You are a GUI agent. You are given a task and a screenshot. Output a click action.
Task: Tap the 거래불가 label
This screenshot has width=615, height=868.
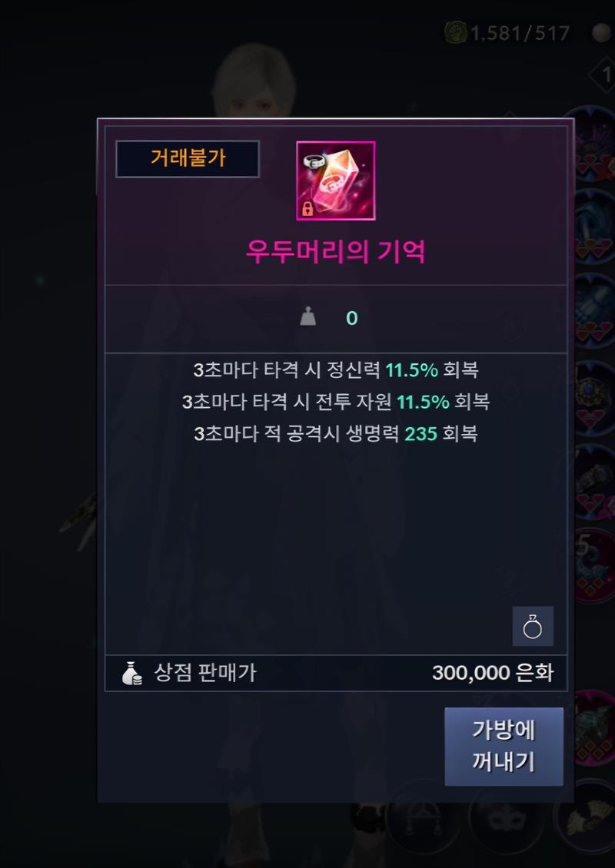pos(188,158)
